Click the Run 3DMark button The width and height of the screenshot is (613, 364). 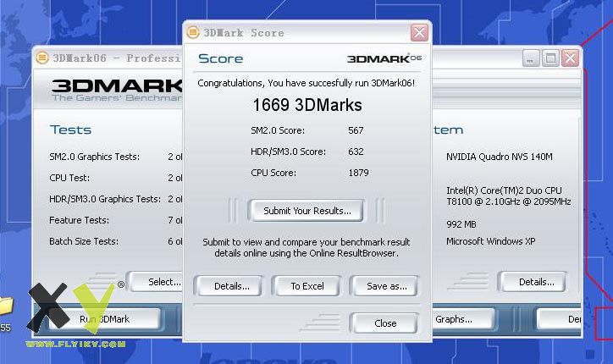pos(104,319)
